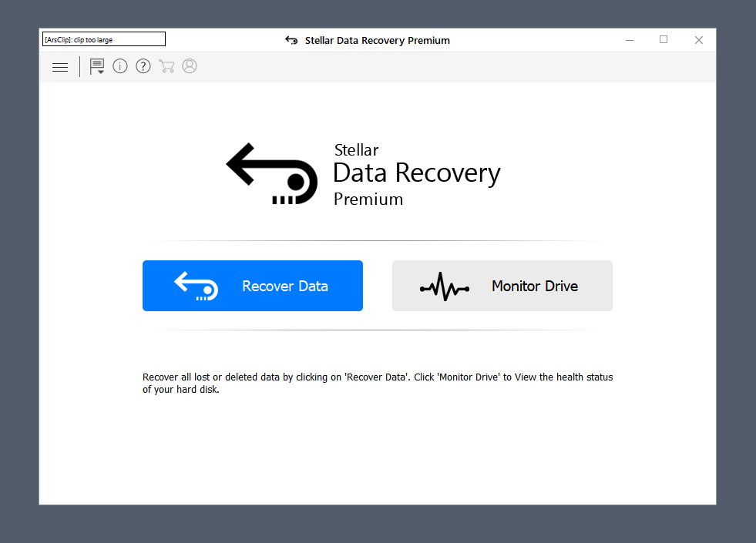Click the Monitor Drive button
The height and width of the screenshot is (543, 756).
[x=502, y=286]
